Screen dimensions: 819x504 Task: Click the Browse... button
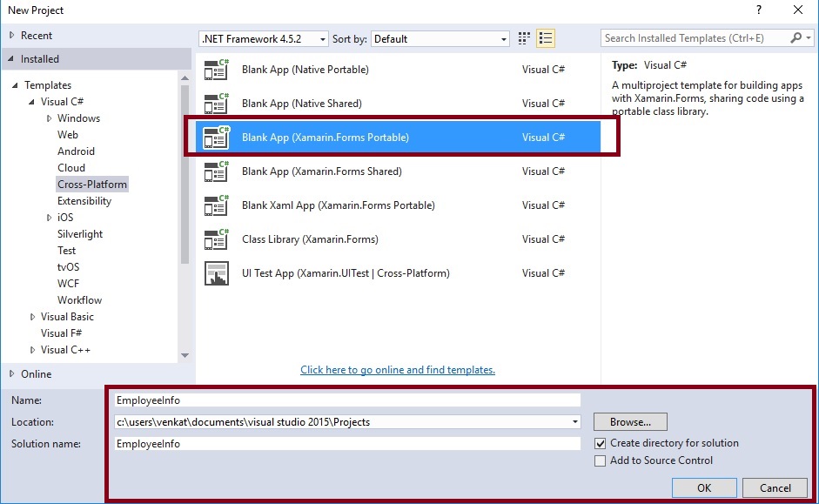tap(630, 422)
